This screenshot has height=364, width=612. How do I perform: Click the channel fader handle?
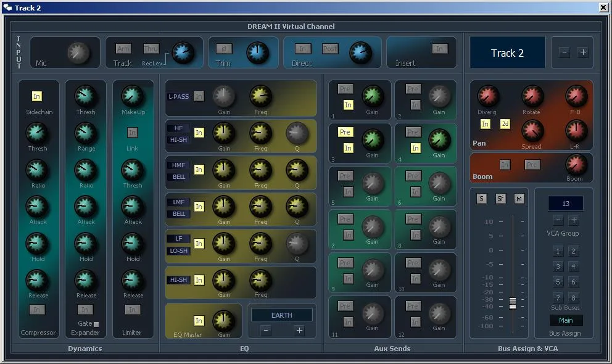coord(513,303)
